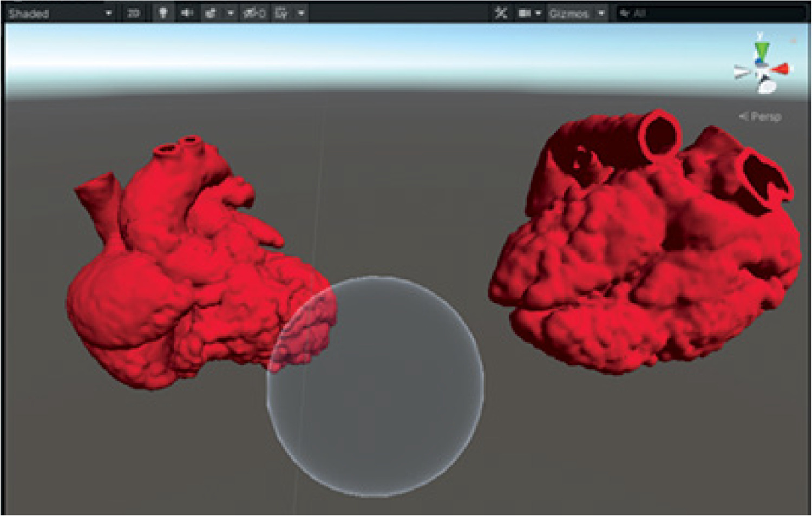Image resolution: width=812 pixels, height=516 pixels.
Task: Click the scene camera settings icon
Action: (524, 13)
